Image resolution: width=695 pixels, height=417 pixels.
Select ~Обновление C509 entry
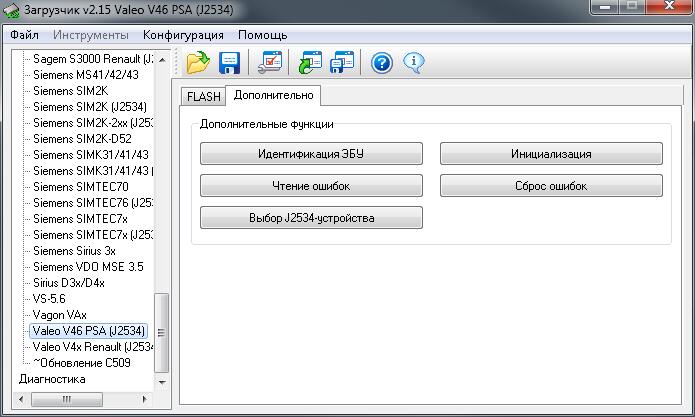82,362
